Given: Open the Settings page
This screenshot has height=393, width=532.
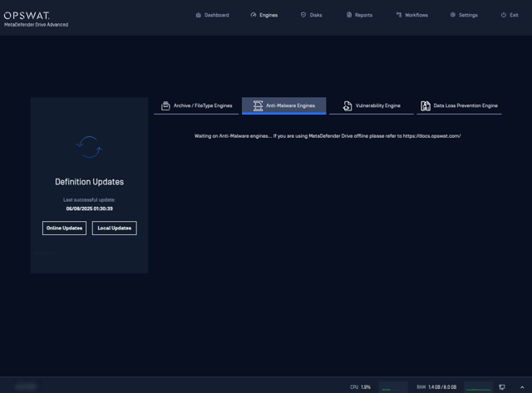Looking at the screenshot, I should 464,15.
